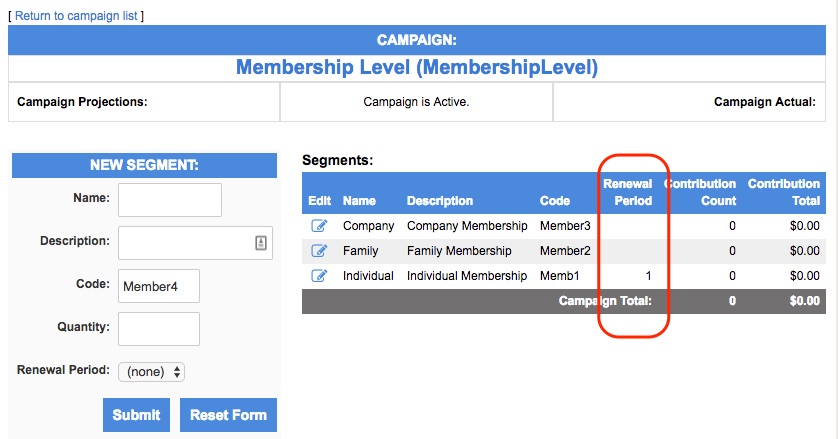This screenshot has width=838, height=439.
Task: Click the Description column header
Action: [x=440, y=201]
